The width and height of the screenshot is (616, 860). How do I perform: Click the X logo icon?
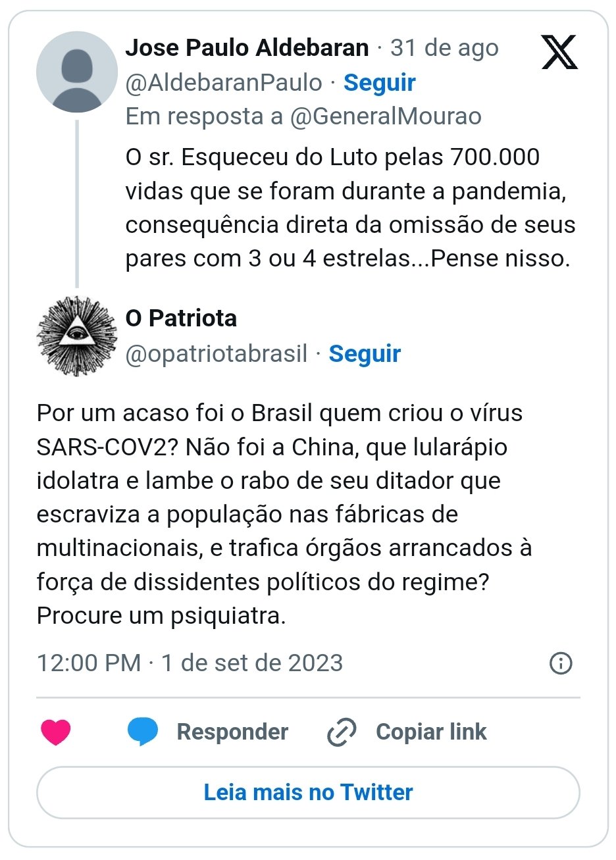coord(559,53)
